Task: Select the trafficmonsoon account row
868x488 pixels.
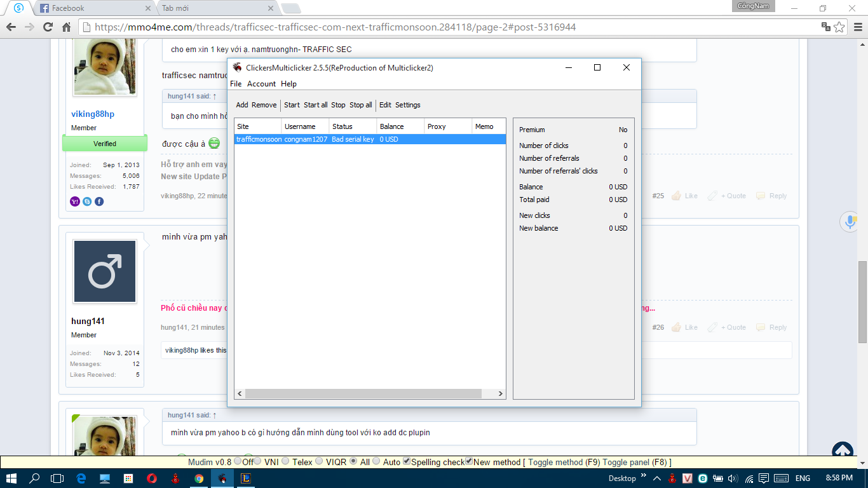Action: [370, 139]
